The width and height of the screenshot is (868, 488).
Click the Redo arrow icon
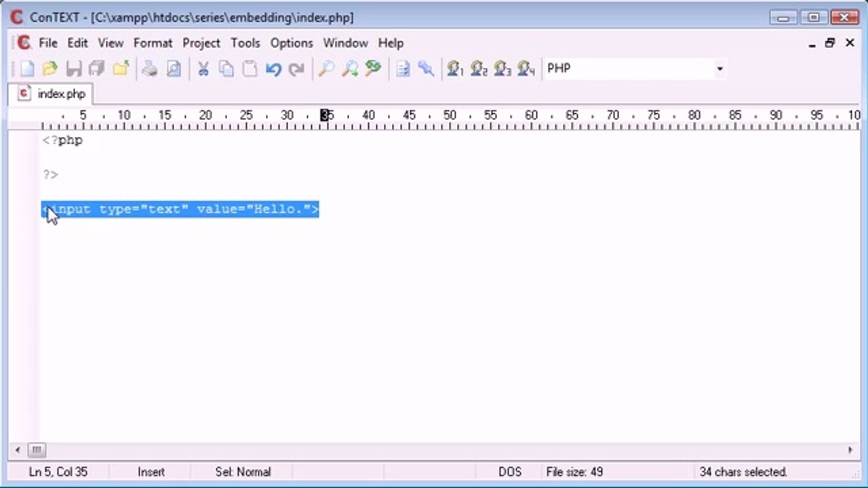[296, 68]
